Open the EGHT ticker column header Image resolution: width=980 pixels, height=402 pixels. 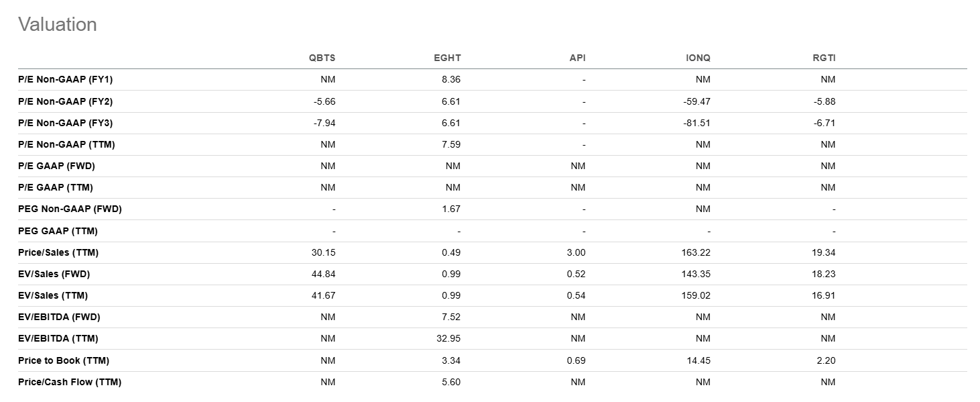[x=447, y=58]
